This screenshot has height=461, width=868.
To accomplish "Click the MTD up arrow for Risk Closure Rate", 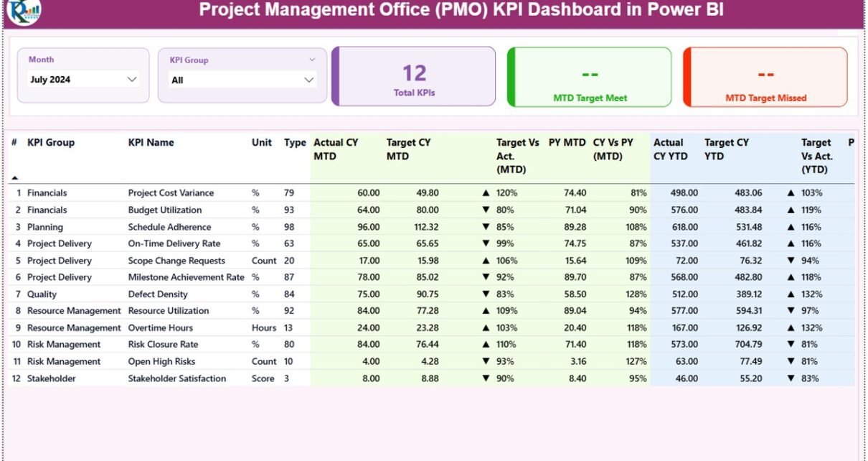I will coord(486,345).
